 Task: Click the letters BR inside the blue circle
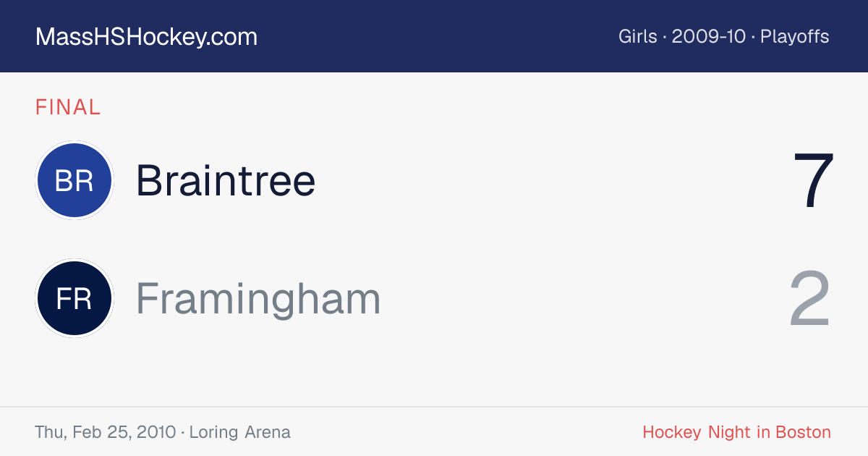74,180
